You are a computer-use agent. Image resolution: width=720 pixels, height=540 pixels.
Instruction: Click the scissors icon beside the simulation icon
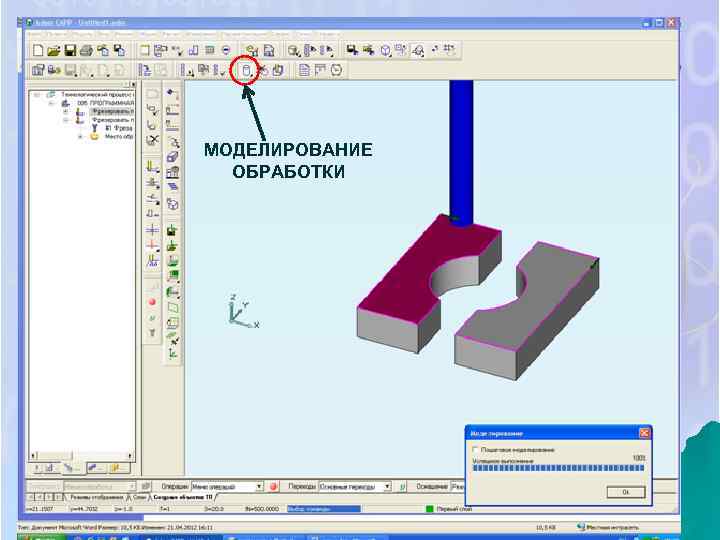pyautogui.click(x=264, y=70)
